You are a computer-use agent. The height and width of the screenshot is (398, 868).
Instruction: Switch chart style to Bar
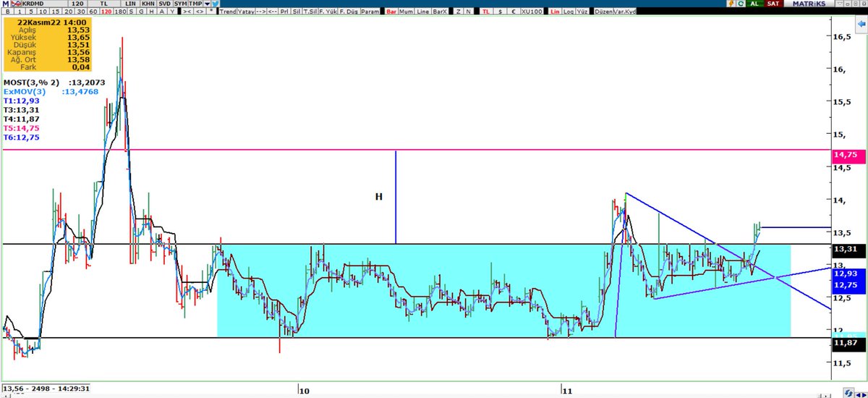click(x=392, y=12)
